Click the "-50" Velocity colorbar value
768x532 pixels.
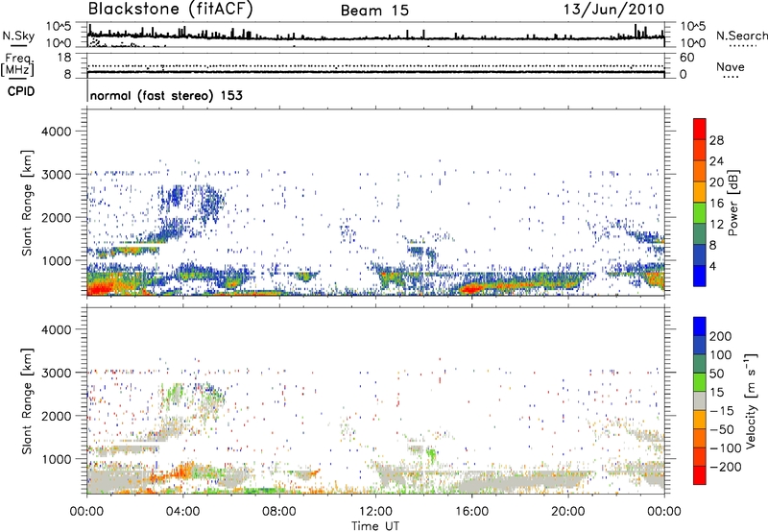724,429
